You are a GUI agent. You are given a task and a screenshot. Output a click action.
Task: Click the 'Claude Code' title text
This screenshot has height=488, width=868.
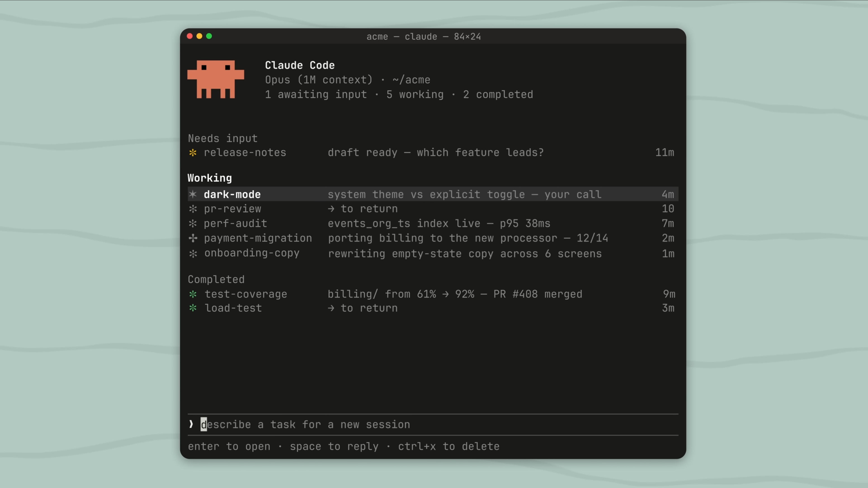point(300,65)
